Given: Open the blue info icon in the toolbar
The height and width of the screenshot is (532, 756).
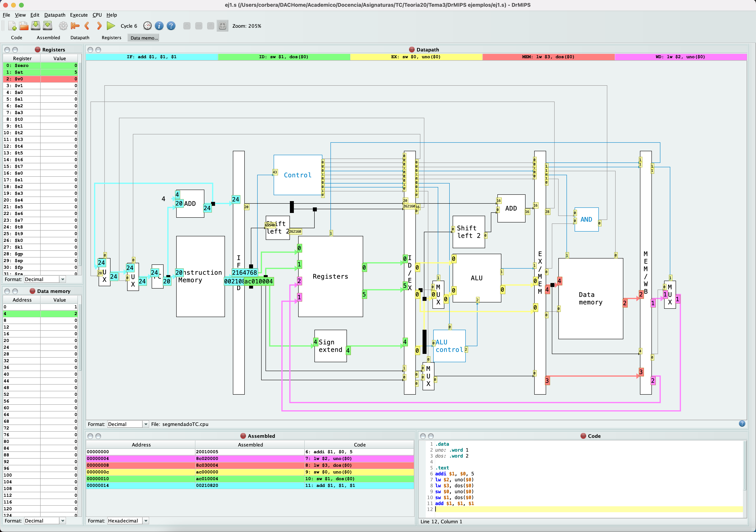Looking at the screenshot, I should 159,26.
